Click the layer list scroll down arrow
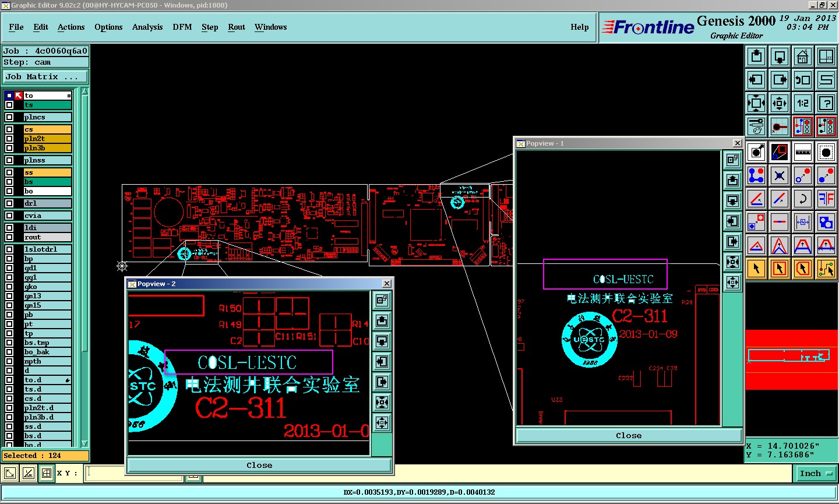The height and width of the screenshot is (504, 839). point(84,443)
